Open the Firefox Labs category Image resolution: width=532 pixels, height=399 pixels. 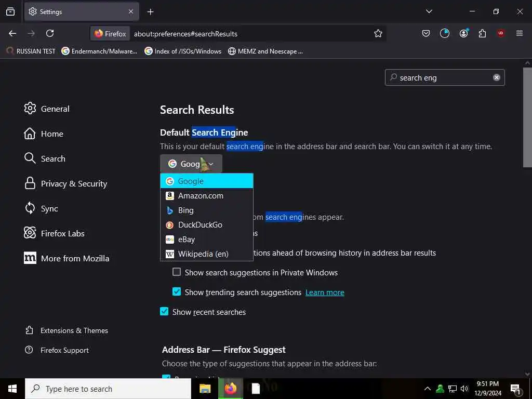coord(54,233)
